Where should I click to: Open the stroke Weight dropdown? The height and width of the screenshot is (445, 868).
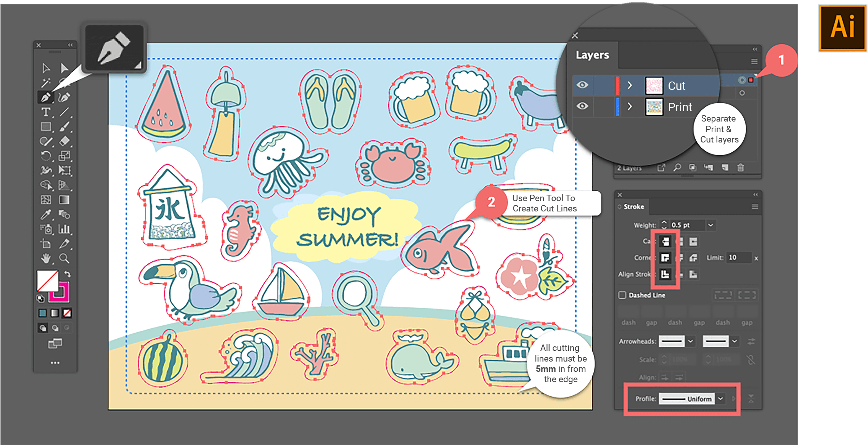click(x=710, y=225)
